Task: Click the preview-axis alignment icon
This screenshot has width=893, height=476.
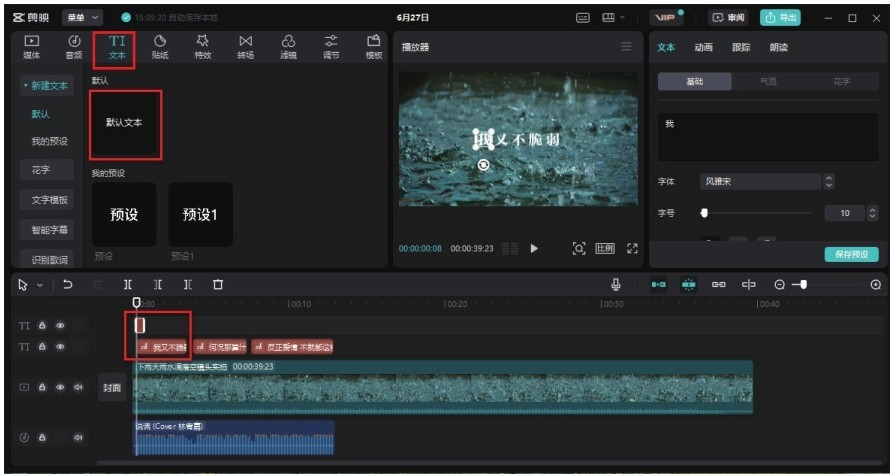Action: pyautogui.click(x=748, y=284)
